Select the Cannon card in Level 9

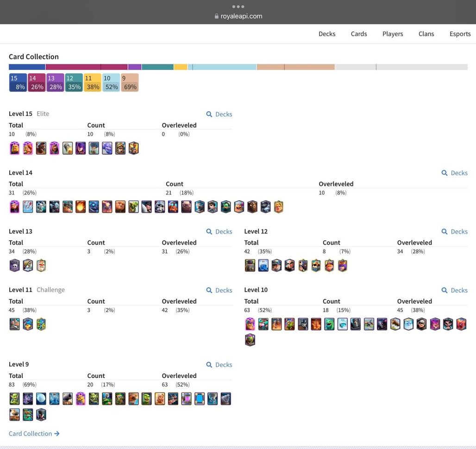coord(68,398)
